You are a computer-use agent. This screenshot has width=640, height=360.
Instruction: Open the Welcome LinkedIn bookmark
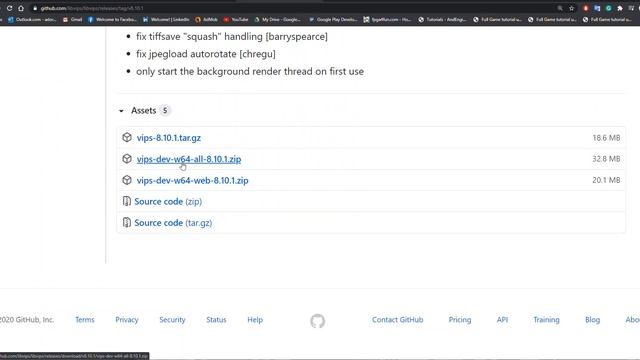166,19
